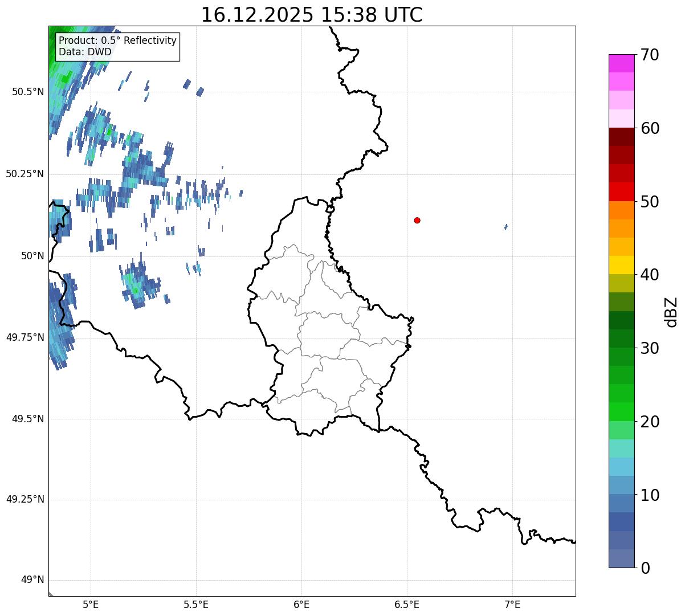Screen dimensions: 685x616
Task: Click the bright red colorbar segment
Action: tap(622, 192)
